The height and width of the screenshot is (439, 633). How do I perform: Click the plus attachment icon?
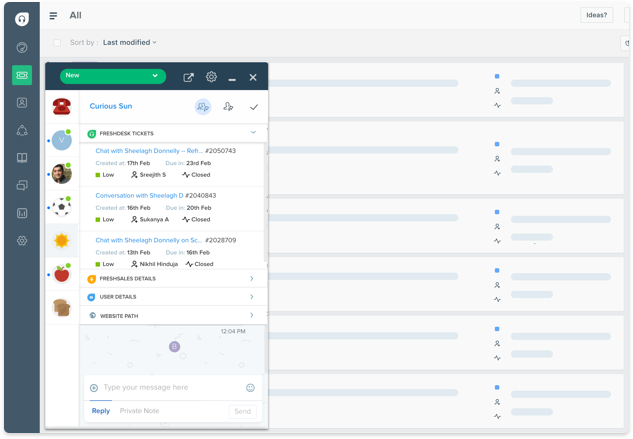click(94, 388)
